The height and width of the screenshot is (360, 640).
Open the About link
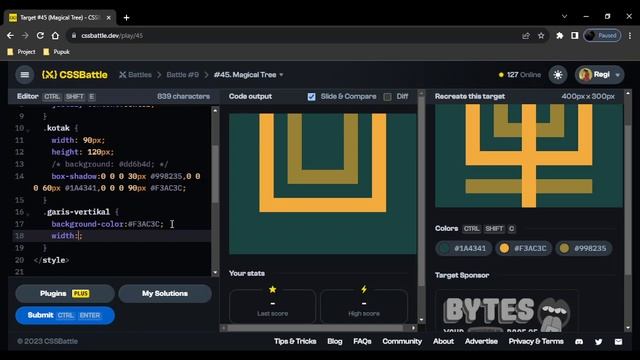tap(443, 341)
